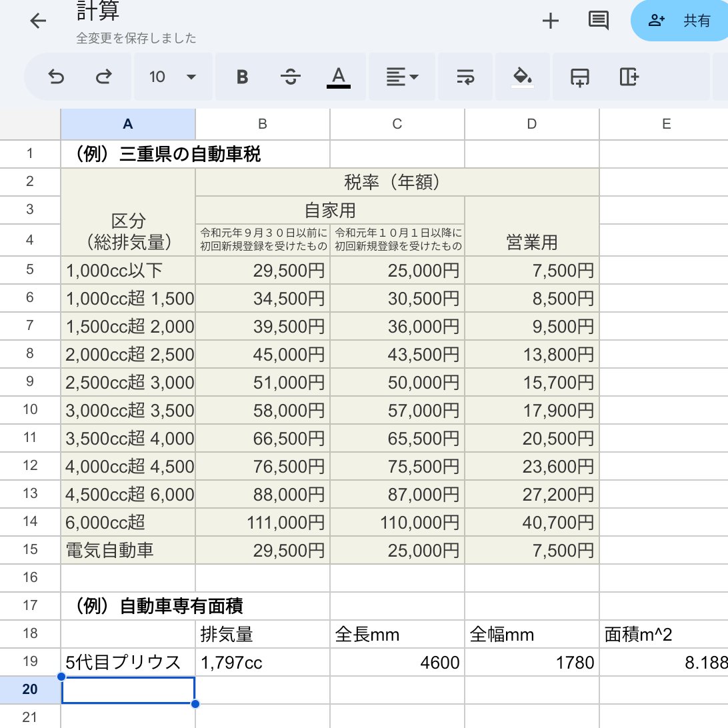The height and width of the screenshot is (728, 728).
Task: Click cell 34,500円
Action: pos(262,298)
